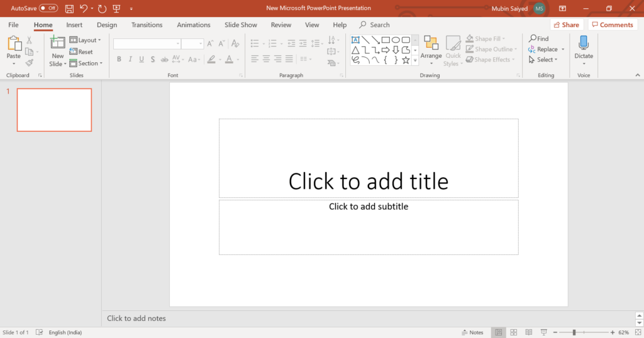
Task: Switch to Slide Sorter view icon
Action: (x=513, y=332)
